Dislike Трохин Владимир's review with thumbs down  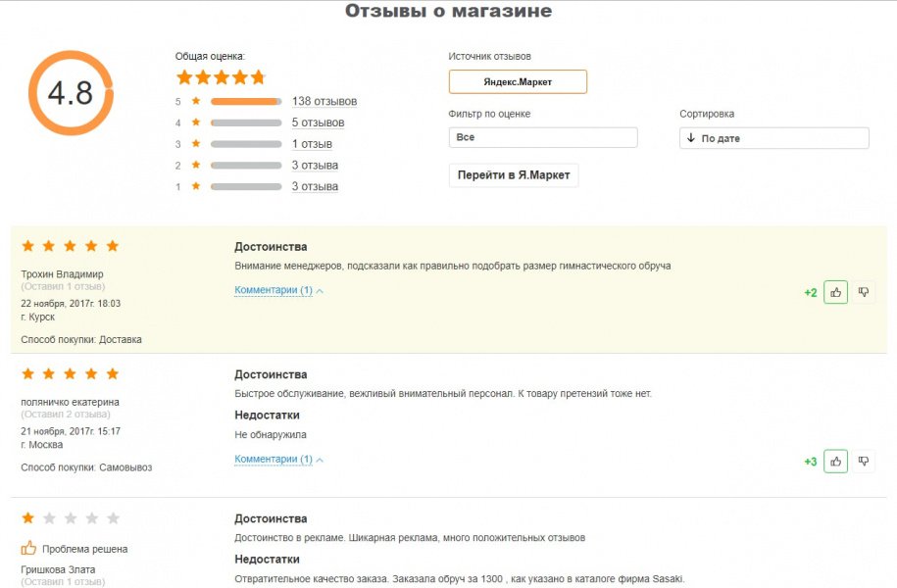864,292
